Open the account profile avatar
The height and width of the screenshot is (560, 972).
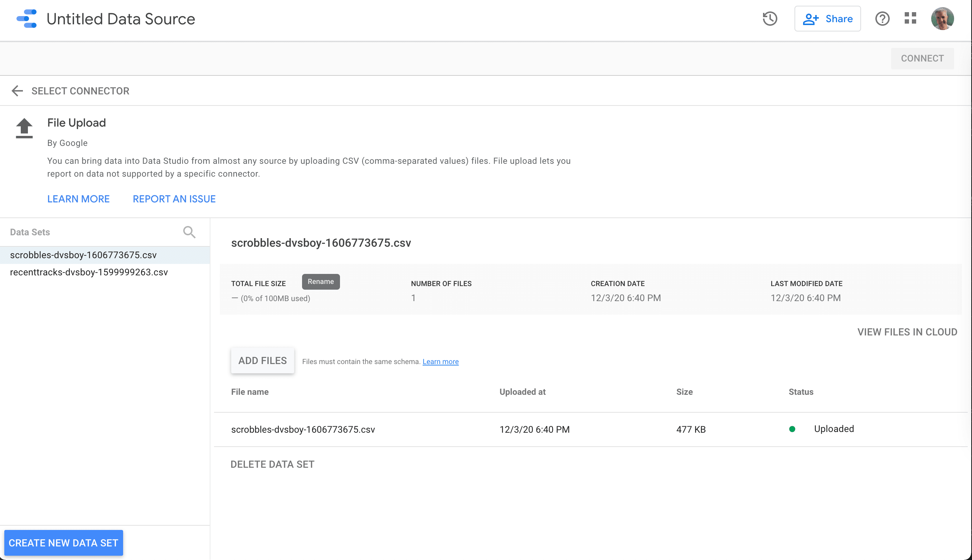(x=942, y=19)
